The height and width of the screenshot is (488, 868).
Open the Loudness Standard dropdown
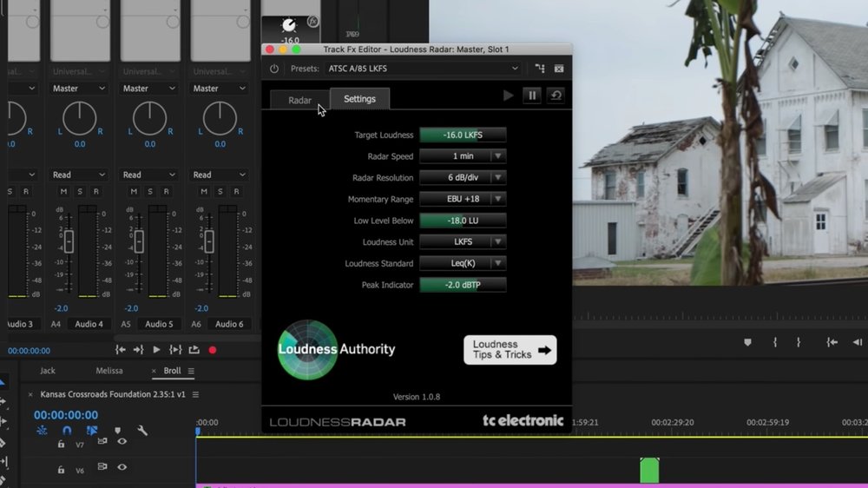pos(463,263)
